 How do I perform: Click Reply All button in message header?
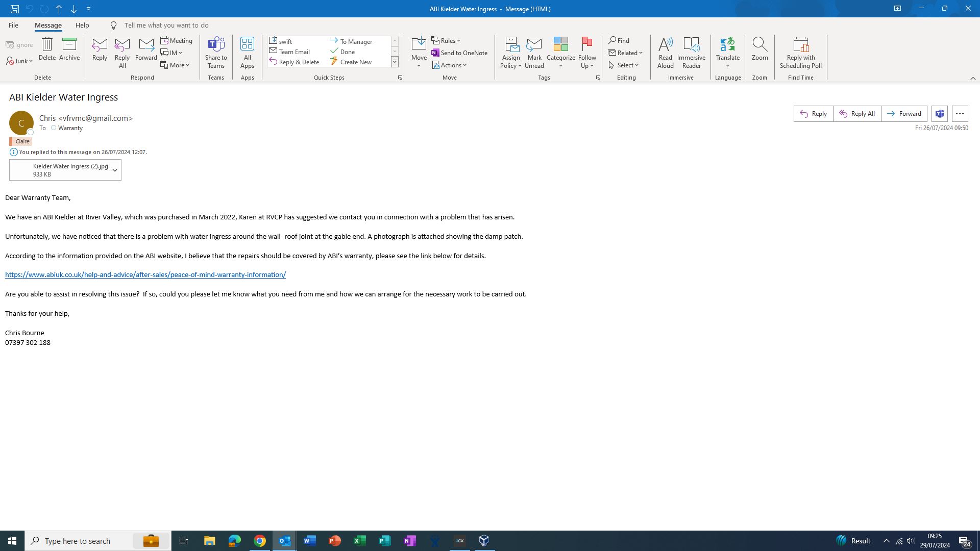click(x=857, y=114)
